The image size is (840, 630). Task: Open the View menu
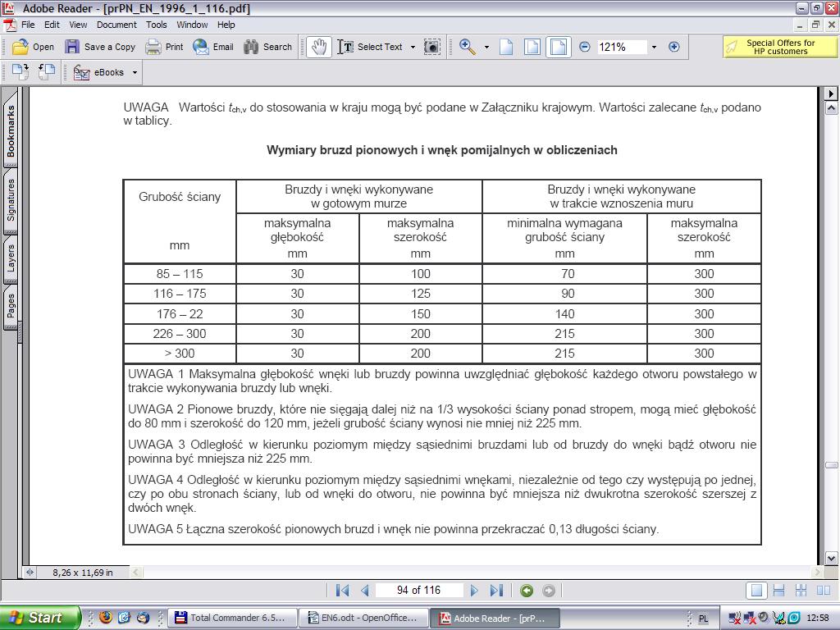(x=78, y=25)
